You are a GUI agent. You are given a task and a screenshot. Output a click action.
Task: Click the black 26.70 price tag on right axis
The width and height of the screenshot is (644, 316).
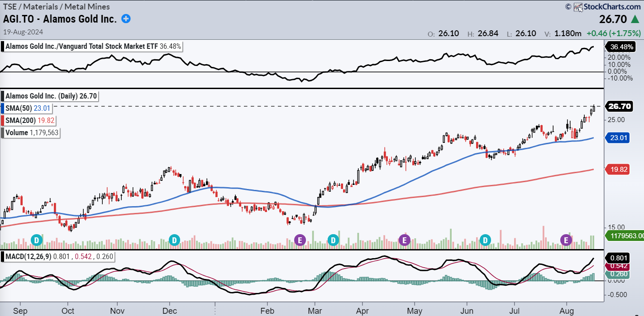(619, 106)
